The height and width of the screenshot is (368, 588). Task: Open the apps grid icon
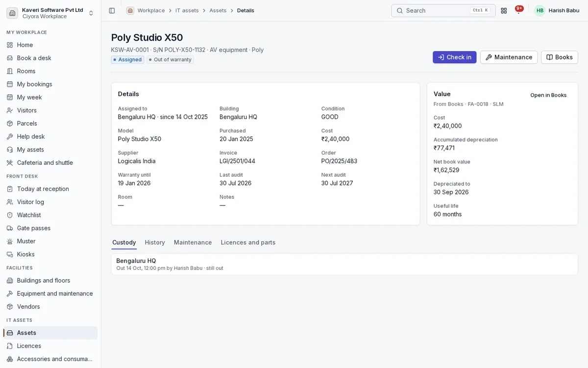pos(504,10)
